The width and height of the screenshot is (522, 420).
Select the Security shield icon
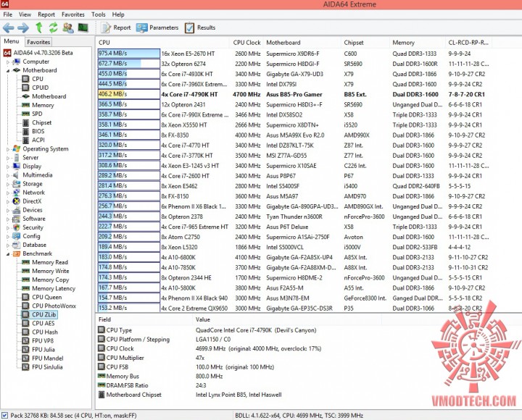pos(16,227)
